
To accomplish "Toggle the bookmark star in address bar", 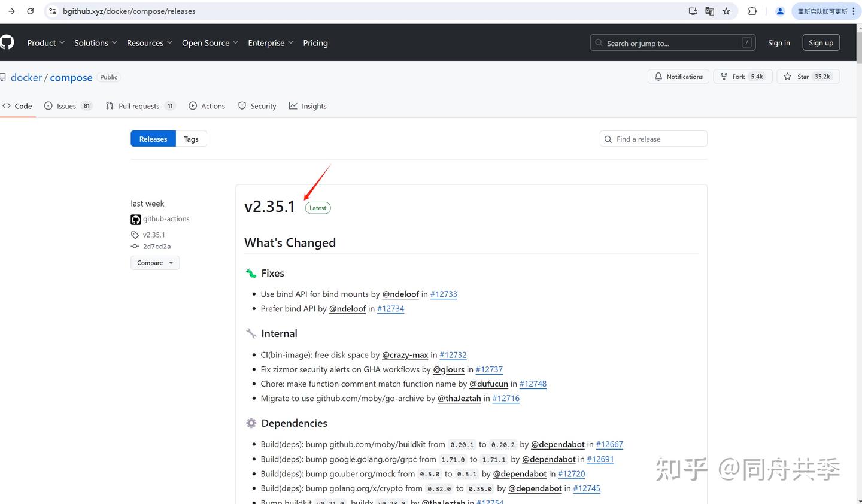I will point(726,11).
